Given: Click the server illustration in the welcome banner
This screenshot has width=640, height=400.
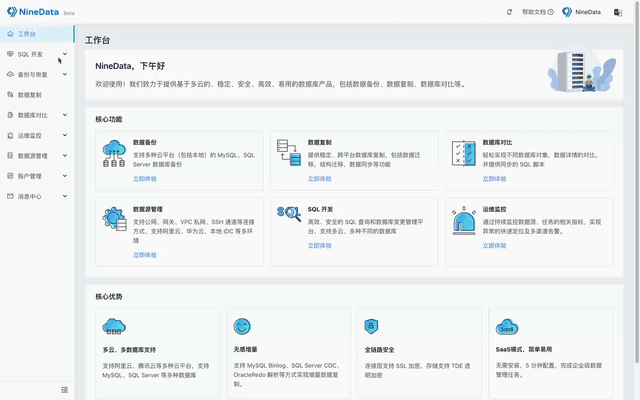Looking at the screenshot, I should tap(582, 71).
